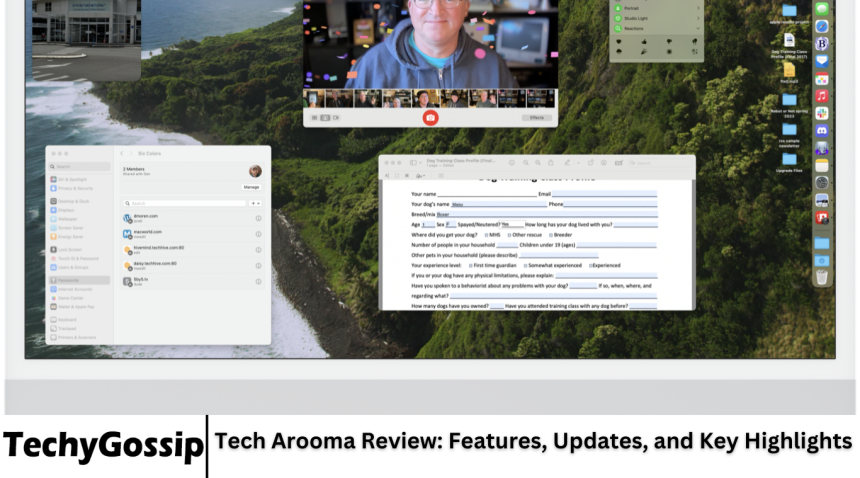Open the inspector info icon in Preview
This screenshot has width=860, height=478.
pos(511,163)
